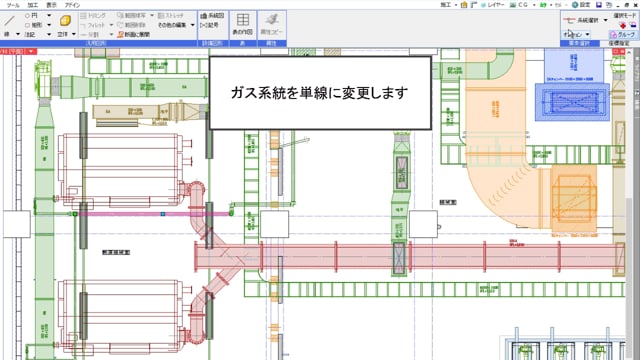The width and height of the screenshot is (640, 360).
Task: Click the 系統選択 system select tool
Action: click(x=581, y=20)
